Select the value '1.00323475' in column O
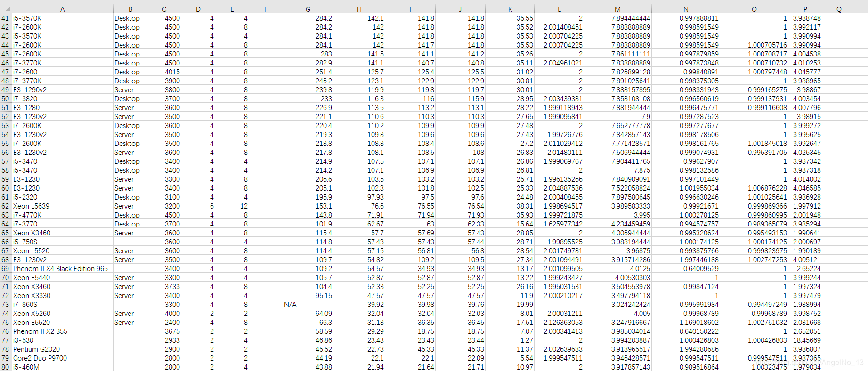This screenshot has height=371, width=868. (x=754, y=367)
